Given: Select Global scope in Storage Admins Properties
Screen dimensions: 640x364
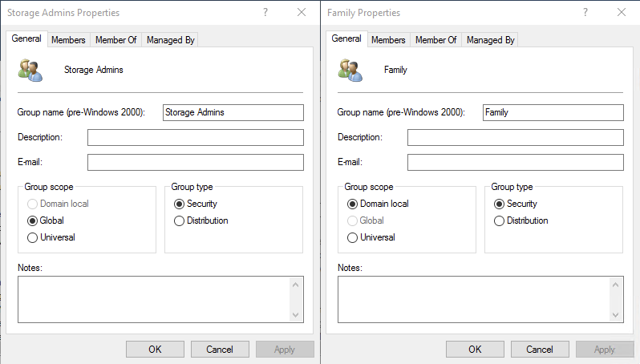Looking at the screenshot, I should 45,220.
